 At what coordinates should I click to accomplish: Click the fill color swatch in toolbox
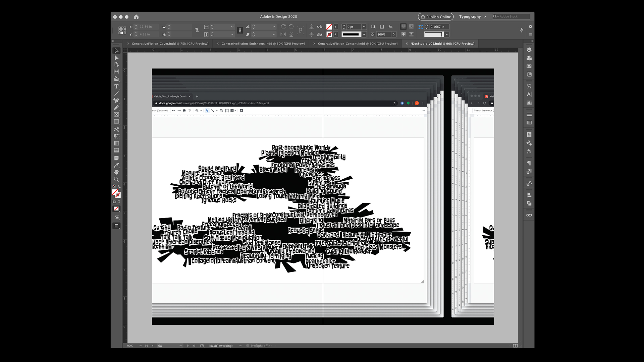click(x=115, y=192)
